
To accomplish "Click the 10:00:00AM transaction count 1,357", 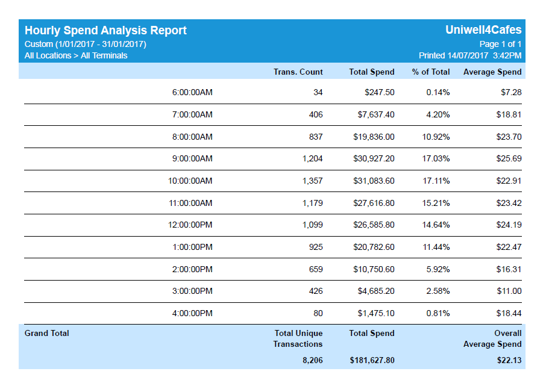I will pos(312,181).
